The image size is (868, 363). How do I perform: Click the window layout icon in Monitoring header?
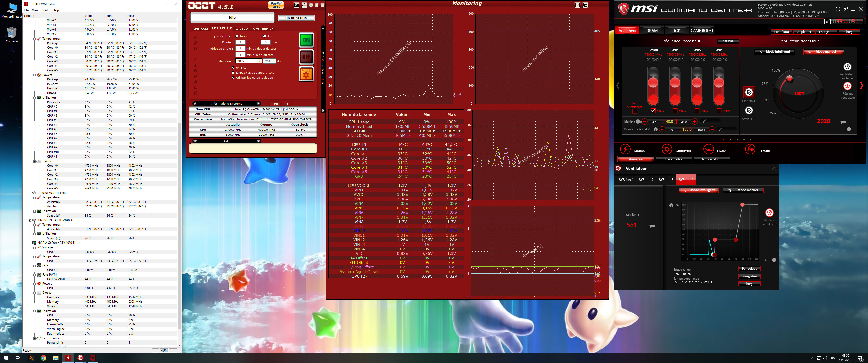click(x=585, y=5)
